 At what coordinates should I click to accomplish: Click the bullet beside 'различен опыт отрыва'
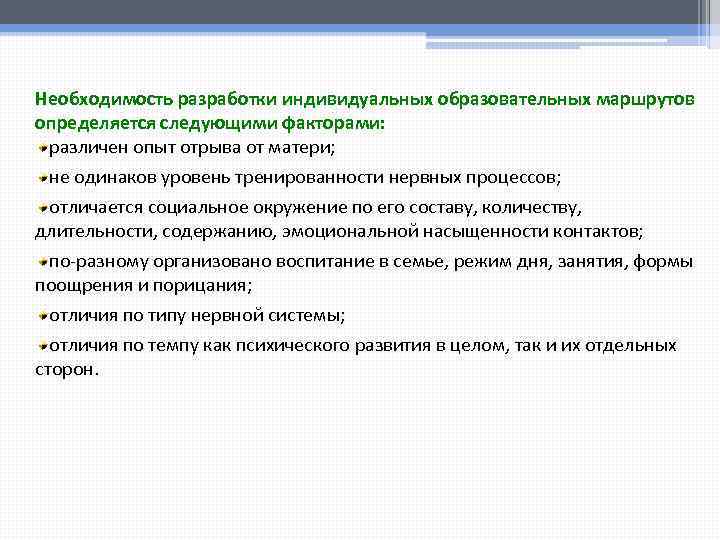pyautogui.click(x=43, y=148)
